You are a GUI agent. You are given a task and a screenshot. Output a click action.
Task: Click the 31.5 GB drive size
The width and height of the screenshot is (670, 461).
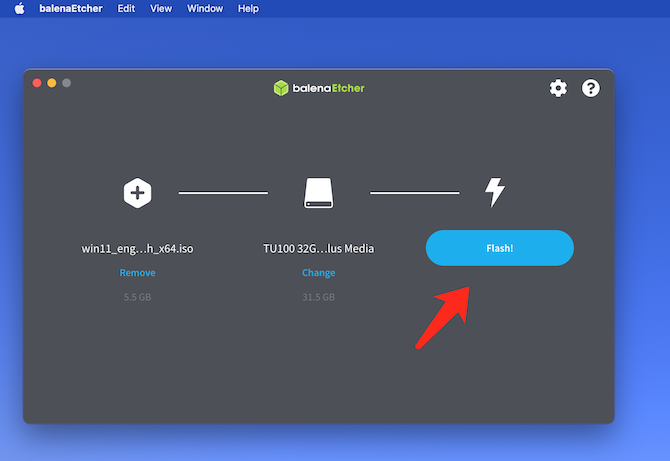pyautogui.click(x=318, y=297)
